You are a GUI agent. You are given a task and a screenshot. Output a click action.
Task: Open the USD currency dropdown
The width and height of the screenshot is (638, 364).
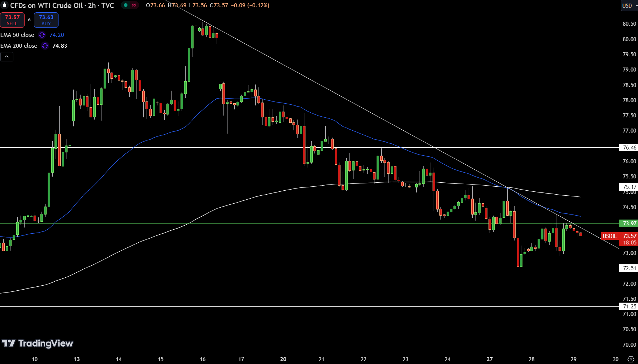tap(629, 5)
